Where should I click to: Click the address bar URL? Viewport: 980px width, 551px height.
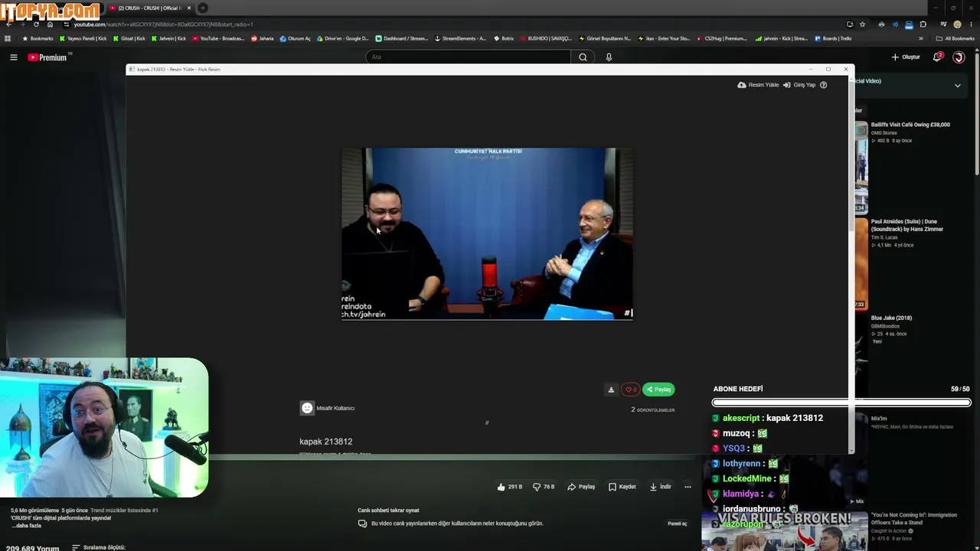163,24
